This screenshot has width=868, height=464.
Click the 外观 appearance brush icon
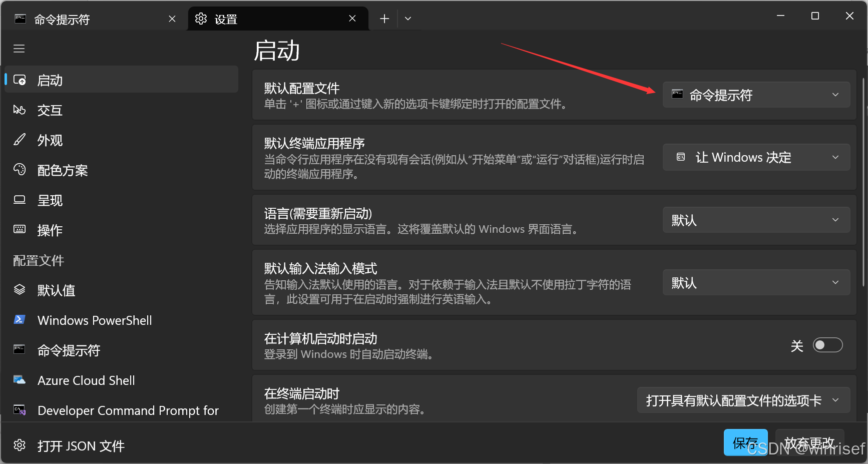click(20, 140)
